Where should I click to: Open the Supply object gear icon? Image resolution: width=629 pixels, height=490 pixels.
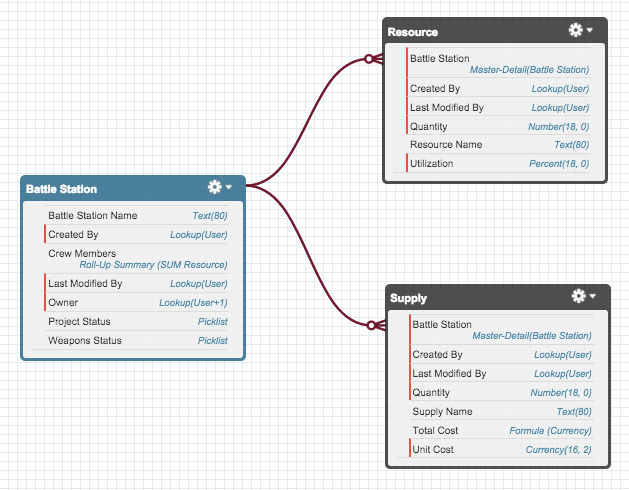pyautogui.click(x=578, y=296)
